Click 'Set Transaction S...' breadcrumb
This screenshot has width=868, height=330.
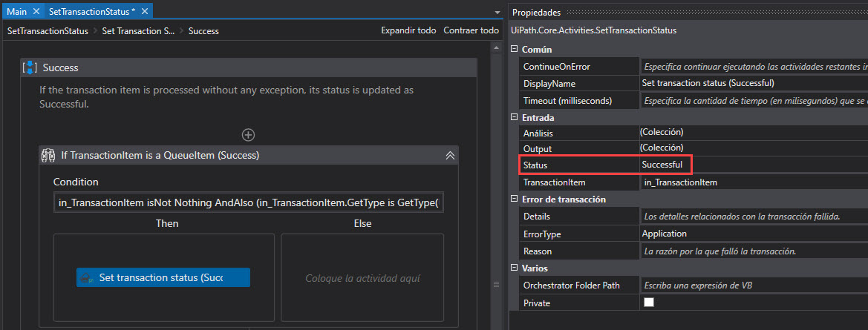(x=138, y=31)
